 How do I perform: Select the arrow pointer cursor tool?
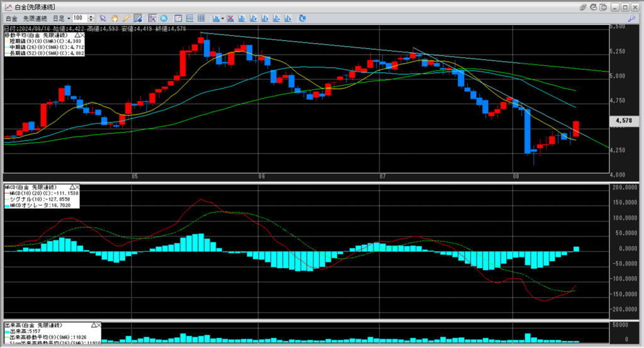pyautogui.click(x=103, y=18)
